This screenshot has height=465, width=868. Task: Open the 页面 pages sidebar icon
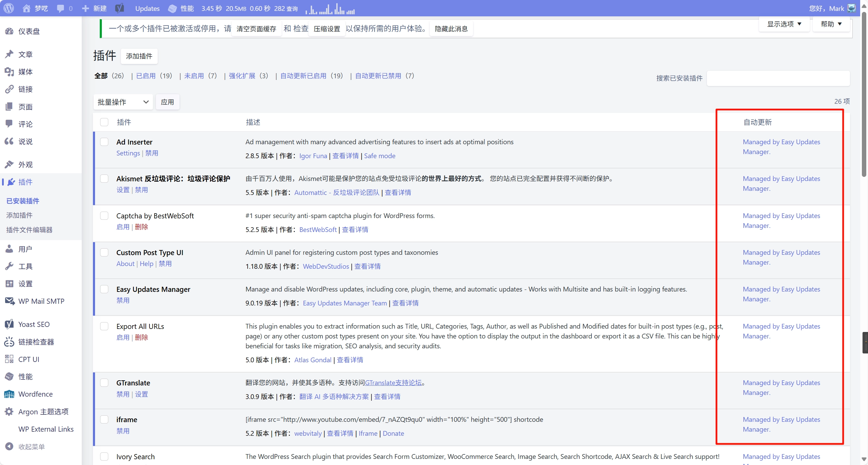pyautogui.click(x=9, y=106)
